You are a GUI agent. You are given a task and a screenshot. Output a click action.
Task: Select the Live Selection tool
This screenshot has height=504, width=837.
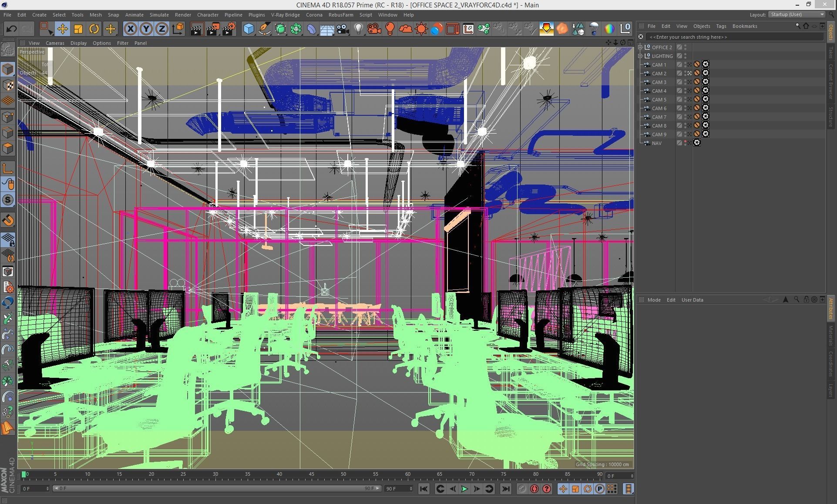point(46,29)
